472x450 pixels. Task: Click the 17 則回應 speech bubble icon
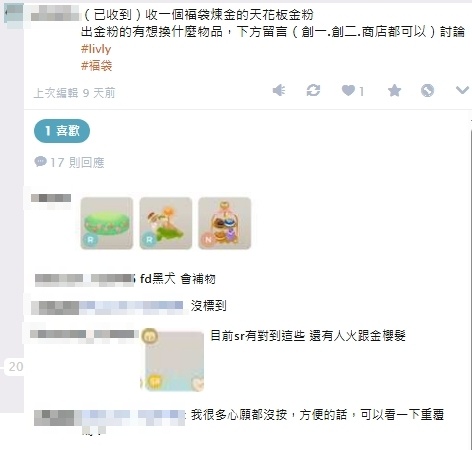[x=40, y=162]
